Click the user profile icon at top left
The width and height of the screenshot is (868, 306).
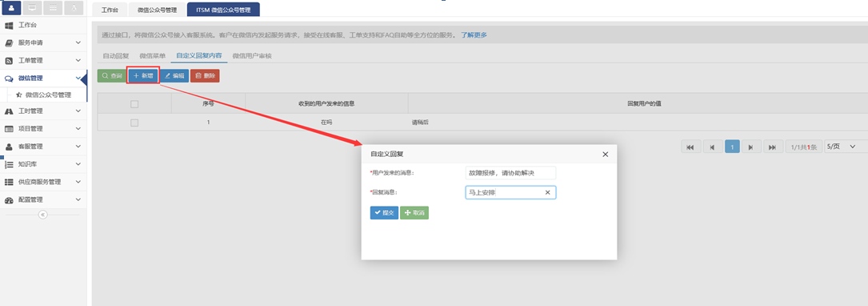(x=12, y=8)
